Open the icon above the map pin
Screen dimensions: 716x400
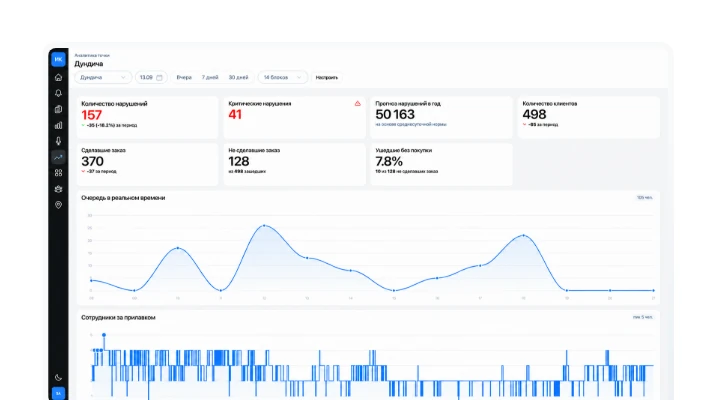point(58,189)
